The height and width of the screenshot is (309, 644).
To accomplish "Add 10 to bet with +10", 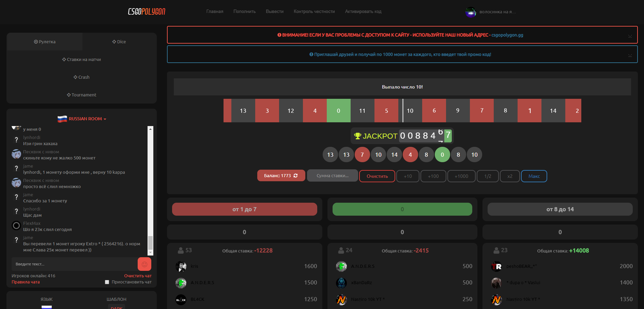I will click(408, 176).
